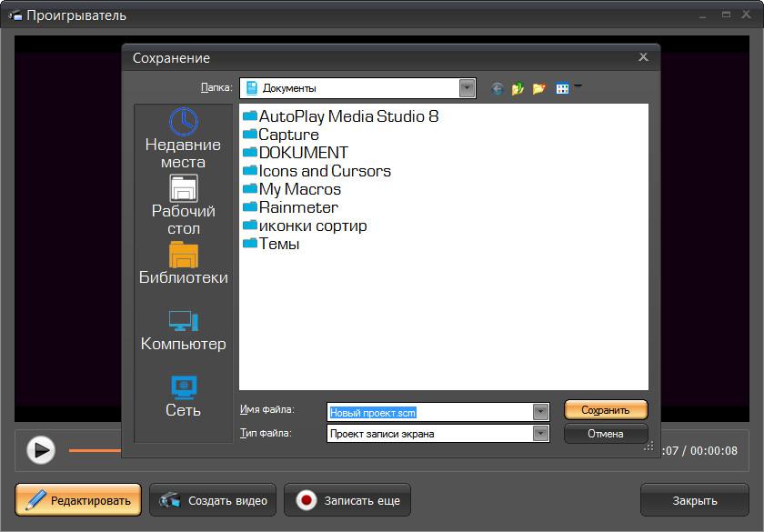Play the recorded video
This screenshot has width=764, height=532.
(x=40, y=450)
